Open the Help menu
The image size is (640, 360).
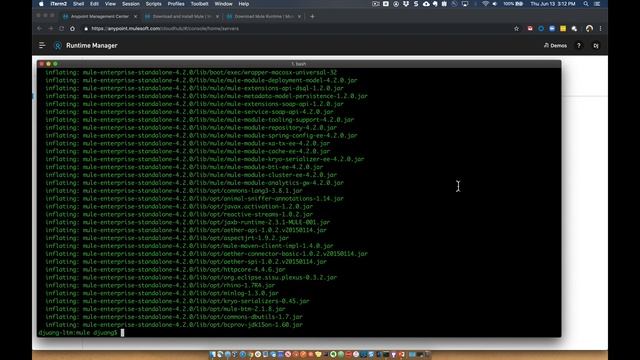tap(244, 4)
